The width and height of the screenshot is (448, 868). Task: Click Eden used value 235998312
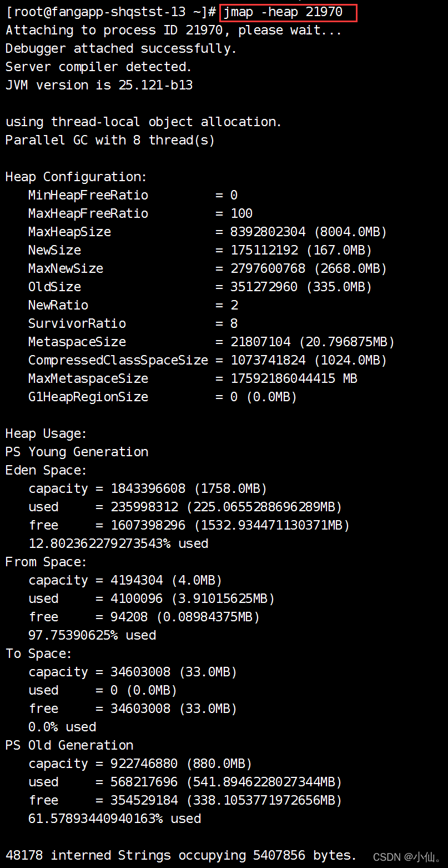click(x=144, y=507)
